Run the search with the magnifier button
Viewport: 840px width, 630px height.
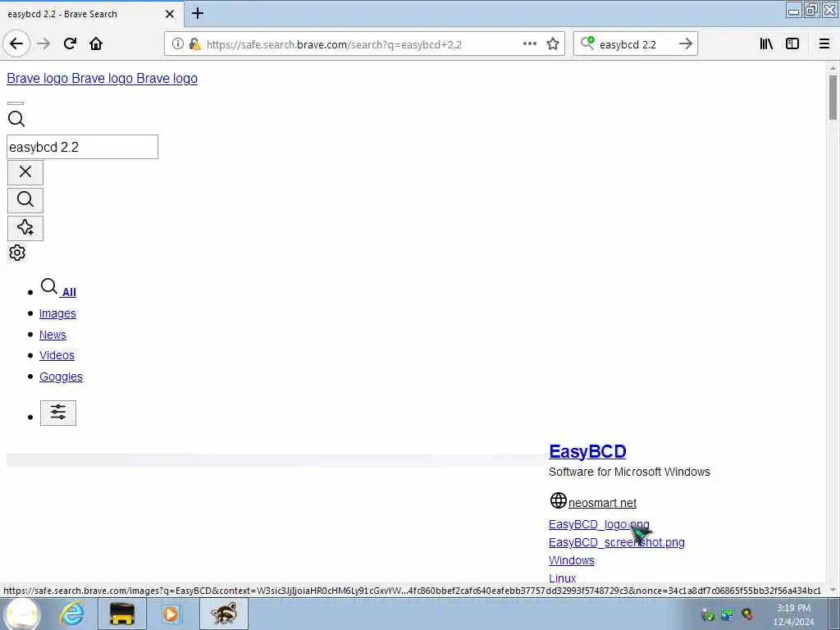tap(25, 200)
